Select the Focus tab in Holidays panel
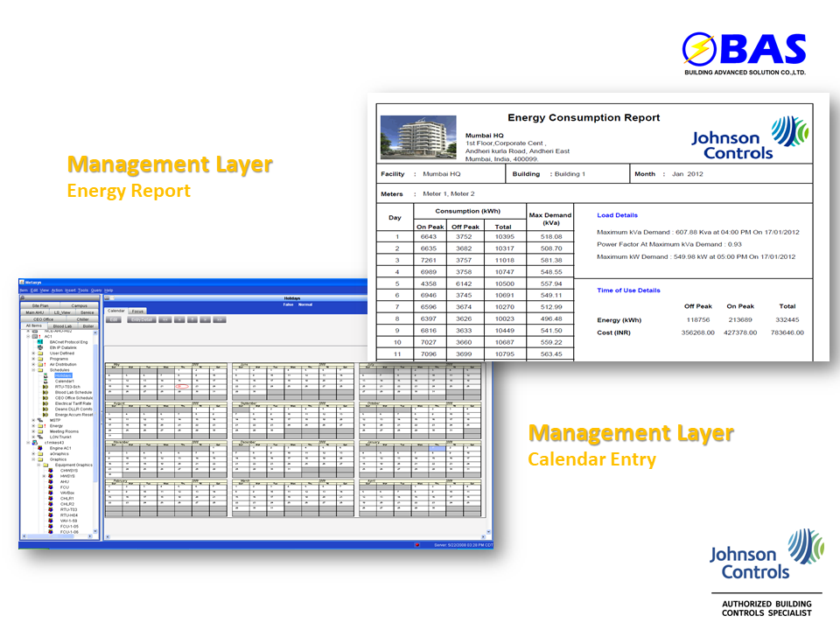840x630 pixels. point(137,311)
